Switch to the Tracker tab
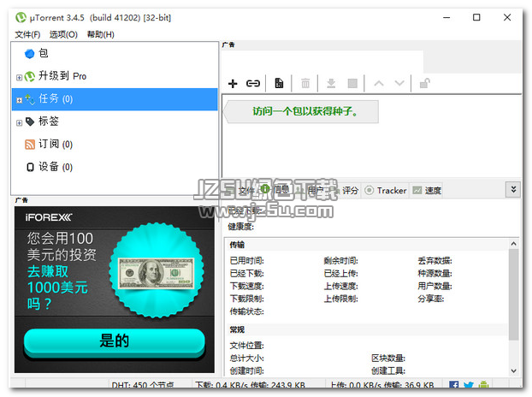The width and height of the screenshot is (532, 397). pos(386,190)
